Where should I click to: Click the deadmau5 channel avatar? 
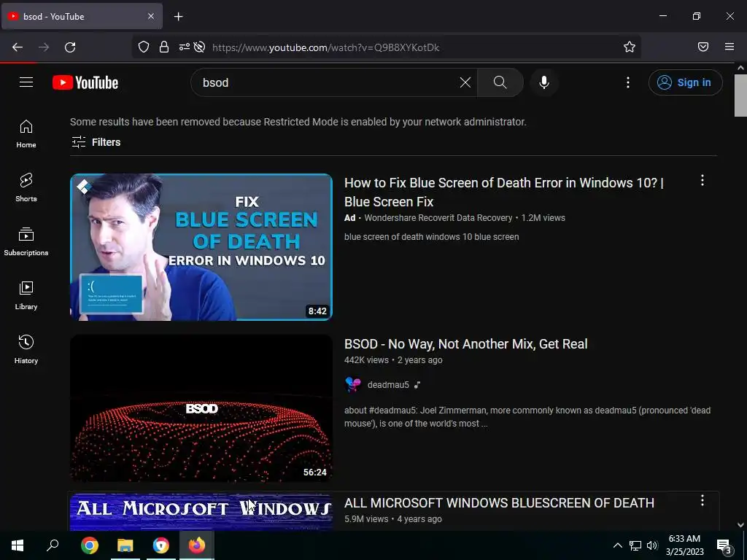coord(352,384)
